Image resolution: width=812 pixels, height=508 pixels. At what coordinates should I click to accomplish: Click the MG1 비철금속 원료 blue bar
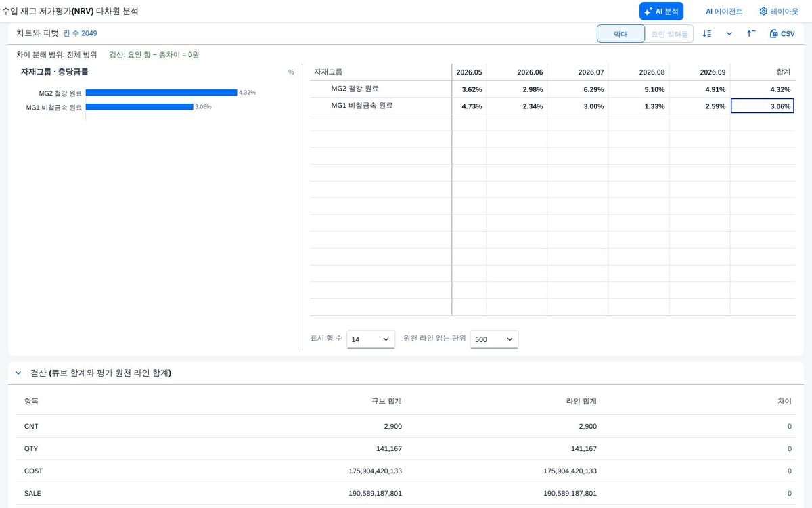click(139, 107)
